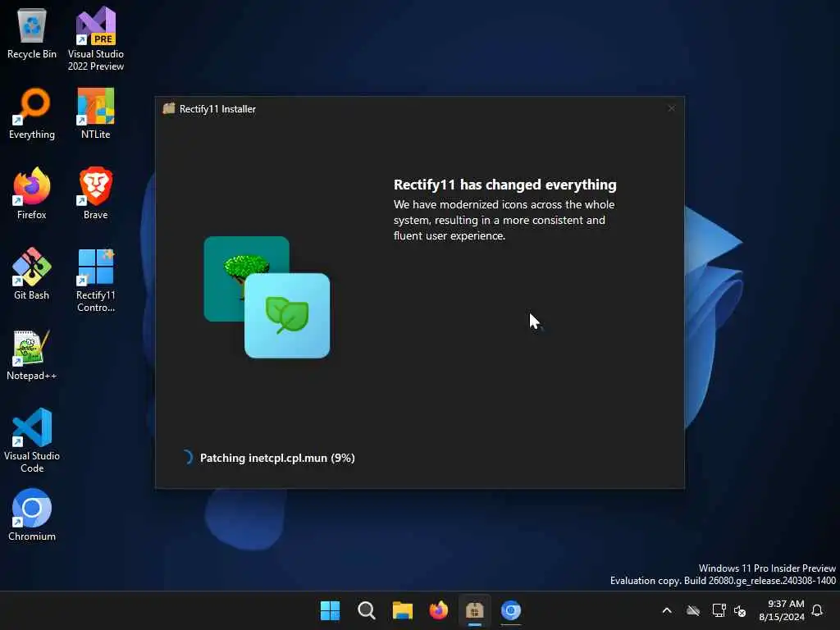Click the "Patching inetcpl.cpl.mun (9%)" status text

tap(277, 458)
